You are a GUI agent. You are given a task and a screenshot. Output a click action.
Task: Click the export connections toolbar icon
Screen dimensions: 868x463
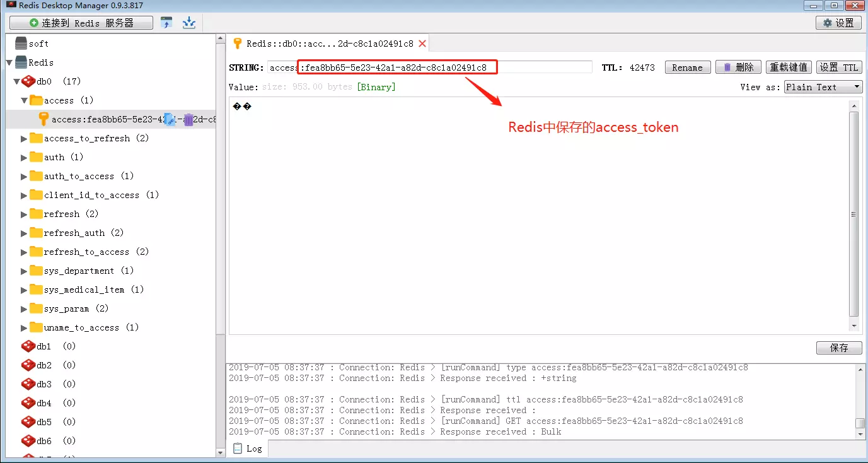tap(188, 23)
